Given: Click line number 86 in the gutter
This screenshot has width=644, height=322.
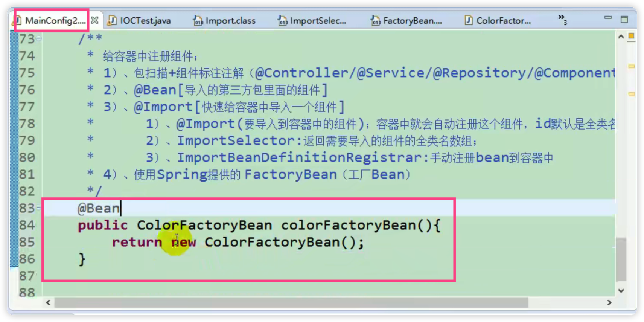Looking at the screenshot, I should click(27, 259).
